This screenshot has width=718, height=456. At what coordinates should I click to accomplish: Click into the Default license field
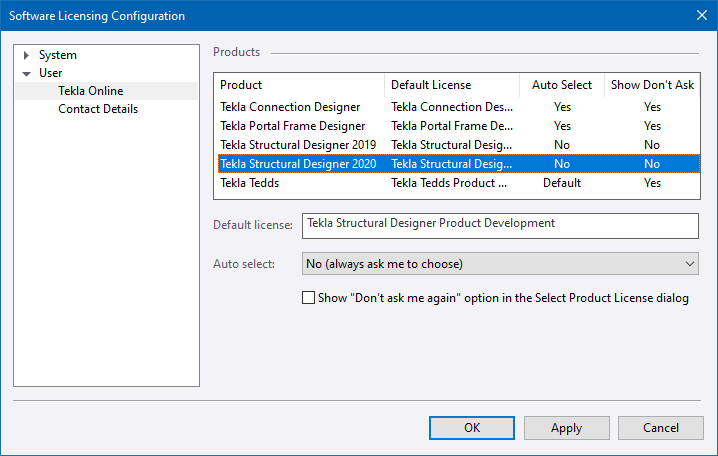point(500,226)
